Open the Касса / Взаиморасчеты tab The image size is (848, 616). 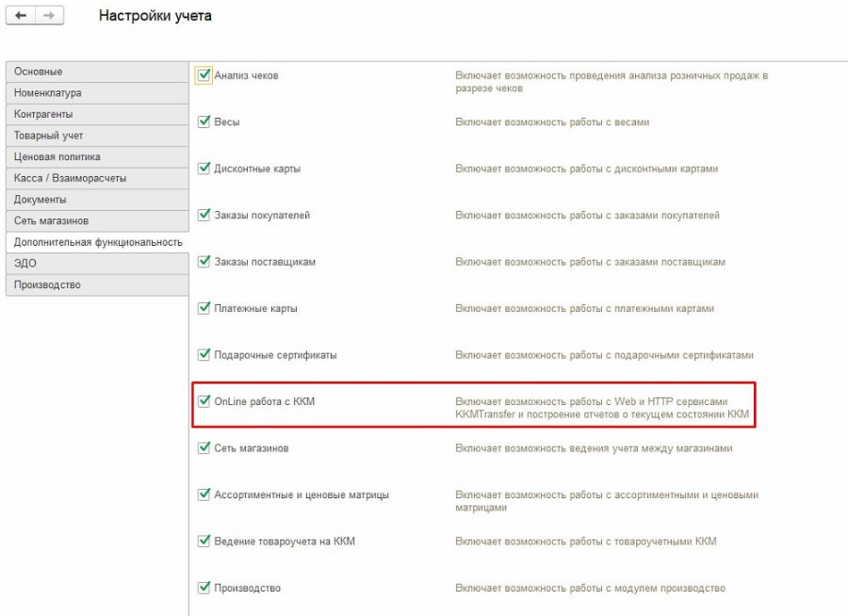point(97,178)
